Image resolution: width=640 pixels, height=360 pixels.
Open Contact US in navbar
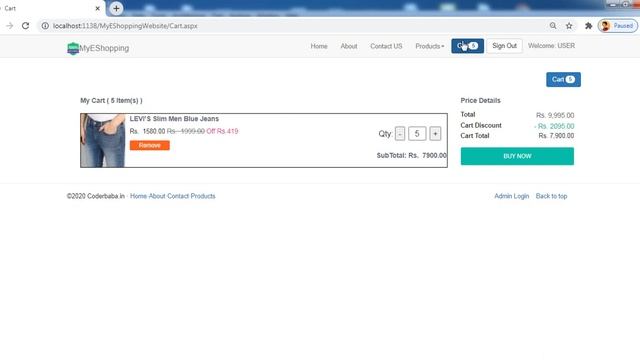pos(386,46)
